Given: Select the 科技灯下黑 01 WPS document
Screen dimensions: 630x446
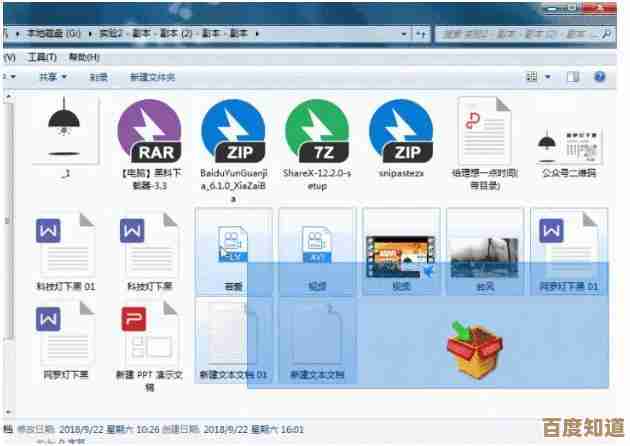Looking at the screenshot, I should tap(65, 246).
